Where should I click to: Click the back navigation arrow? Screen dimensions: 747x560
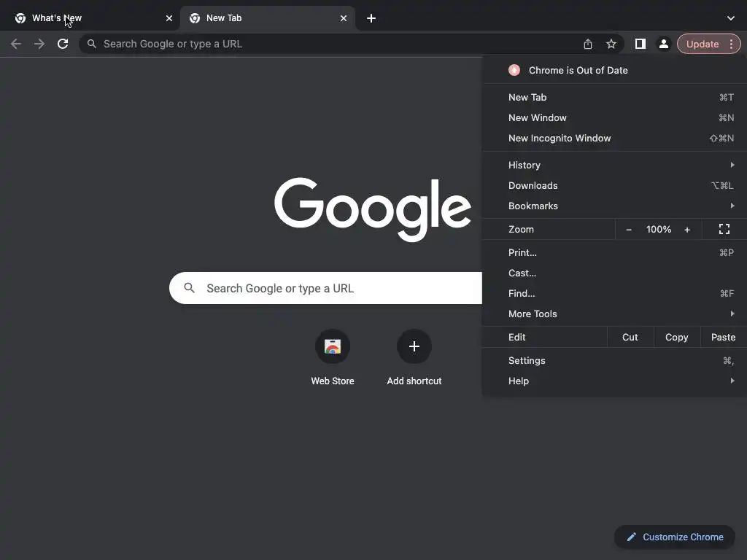coord(16,44)
